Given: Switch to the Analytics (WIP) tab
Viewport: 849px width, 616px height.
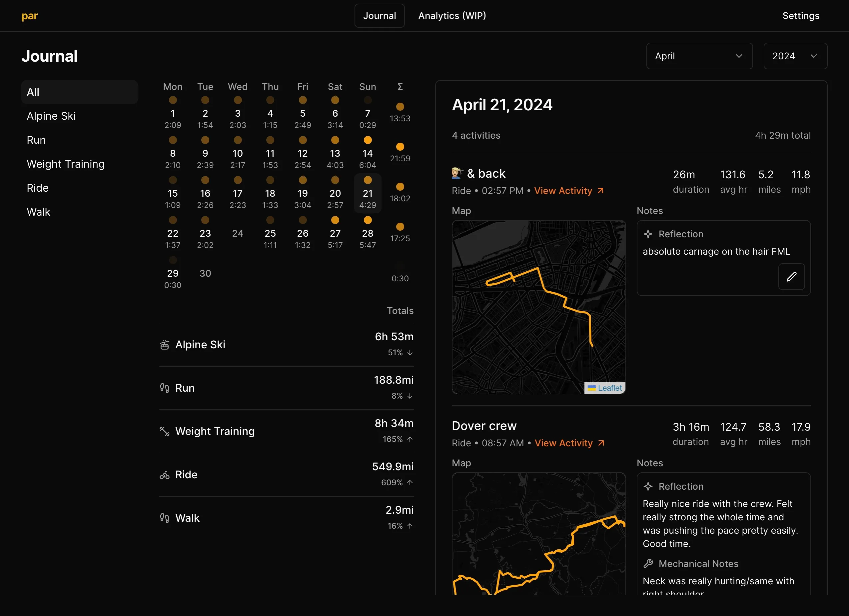Looking at the screenshot, I should (x=452, y=16).
